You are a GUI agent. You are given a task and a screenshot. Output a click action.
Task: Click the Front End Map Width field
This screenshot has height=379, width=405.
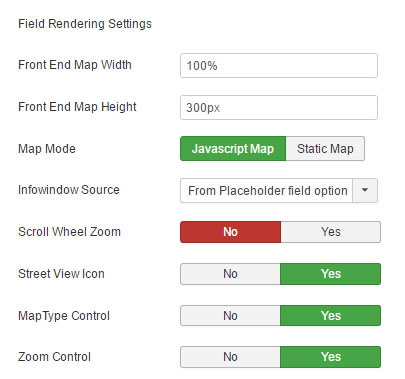click(279, 66)
